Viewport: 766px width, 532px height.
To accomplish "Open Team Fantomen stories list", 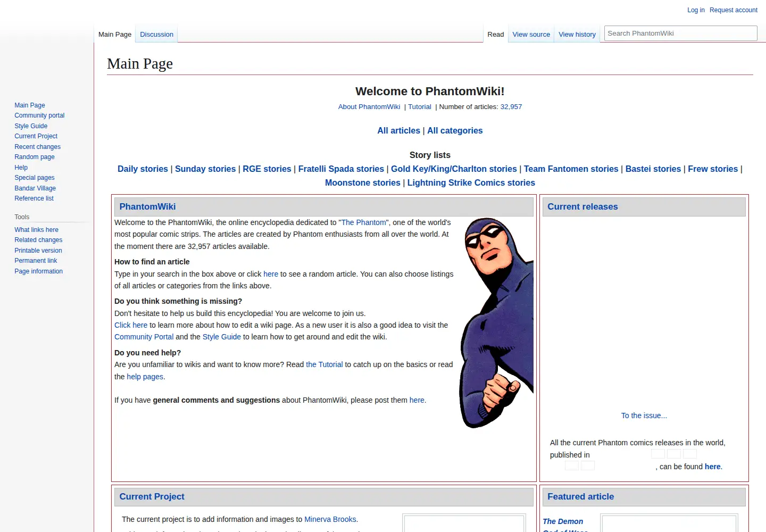I will 571,169.
